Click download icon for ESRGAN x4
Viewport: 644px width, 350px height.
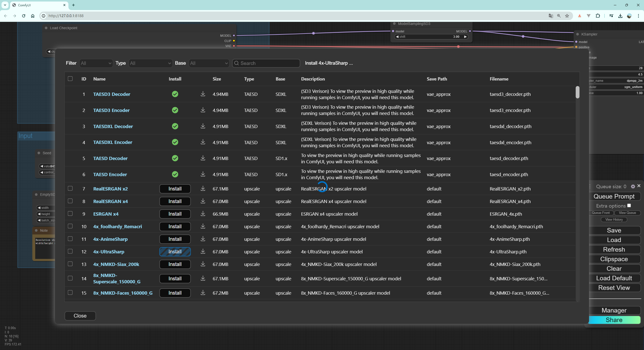click(203, 214)
